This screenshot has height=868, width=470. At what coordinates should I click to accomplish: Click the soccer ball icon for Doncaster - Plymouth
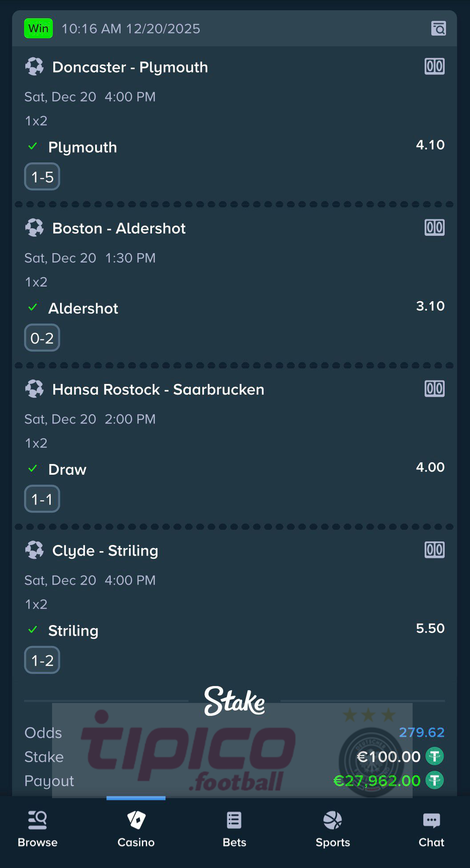35,66
